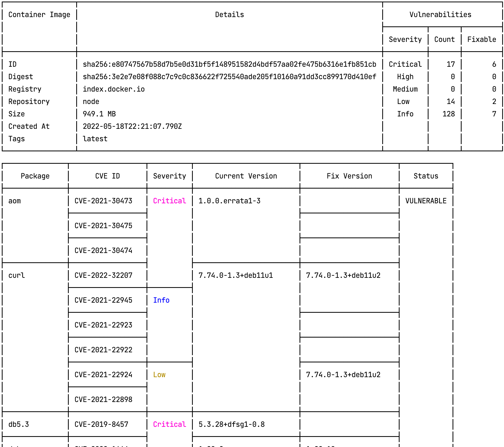Open CVE-2022-32207 details for curl
This screenshot has width=504, height=447.
click(103, 275)
